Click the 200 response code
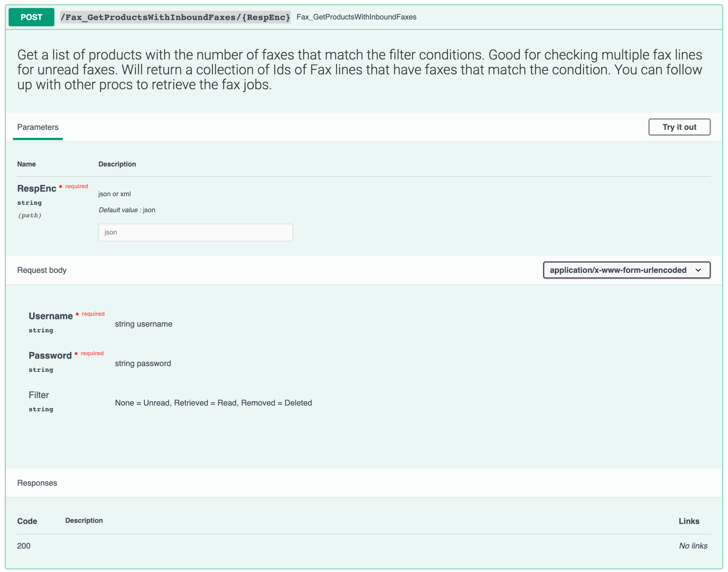This screenshot has width=728, height=572. click(24, 546)
